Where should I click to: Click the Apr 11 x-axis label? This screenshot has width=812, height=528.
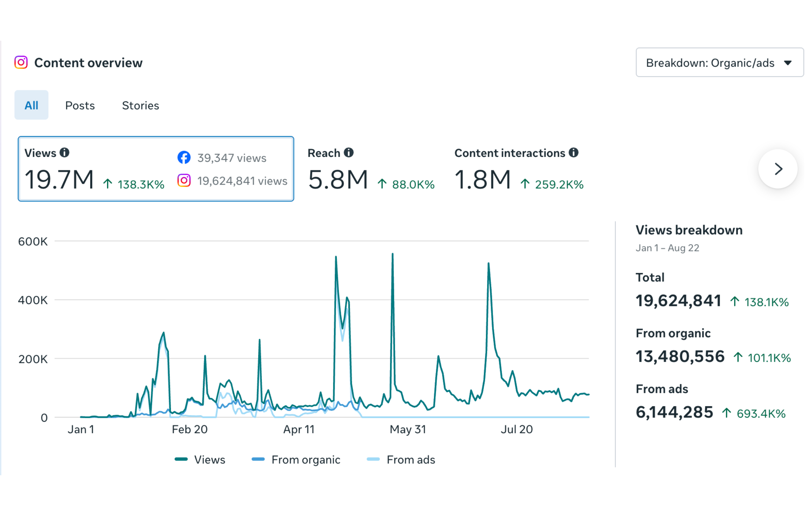[x=299, y=429]
